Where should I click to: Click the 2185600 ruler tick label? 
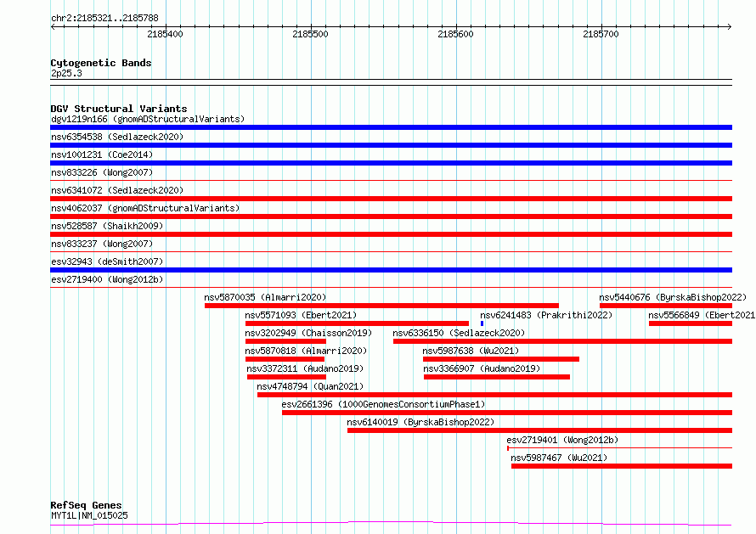(455, 34)
